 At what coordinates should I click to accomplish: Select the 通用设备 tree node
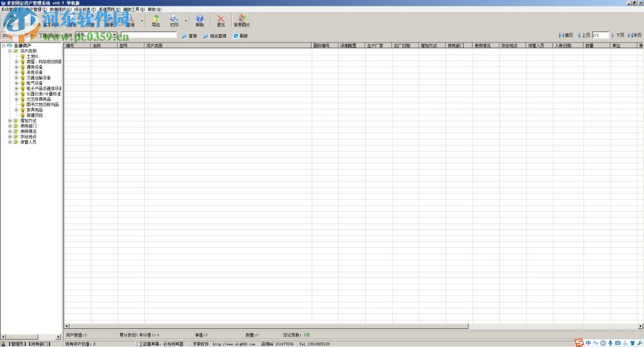click(35, 67)
